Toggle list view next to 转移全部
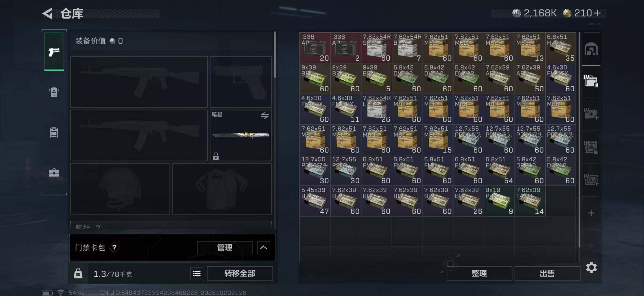 point(197,273)
